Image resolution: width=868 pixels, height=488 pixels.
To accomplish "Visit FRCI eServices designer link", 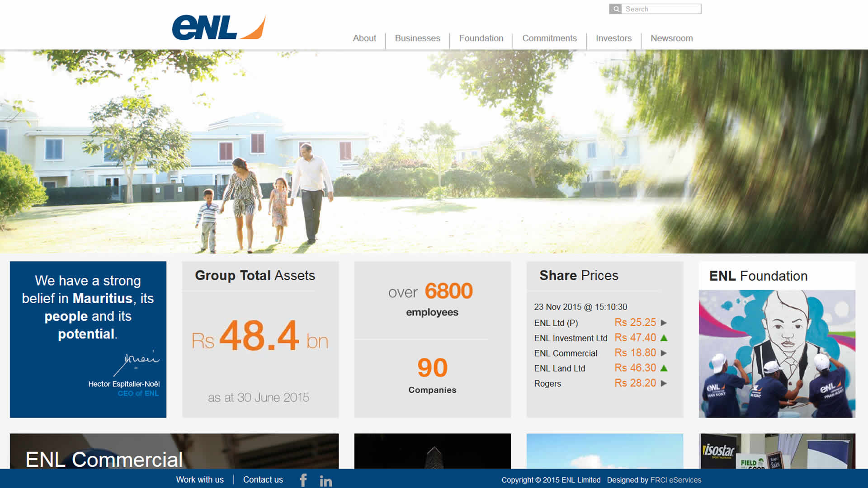I will [x=675, y=480].
